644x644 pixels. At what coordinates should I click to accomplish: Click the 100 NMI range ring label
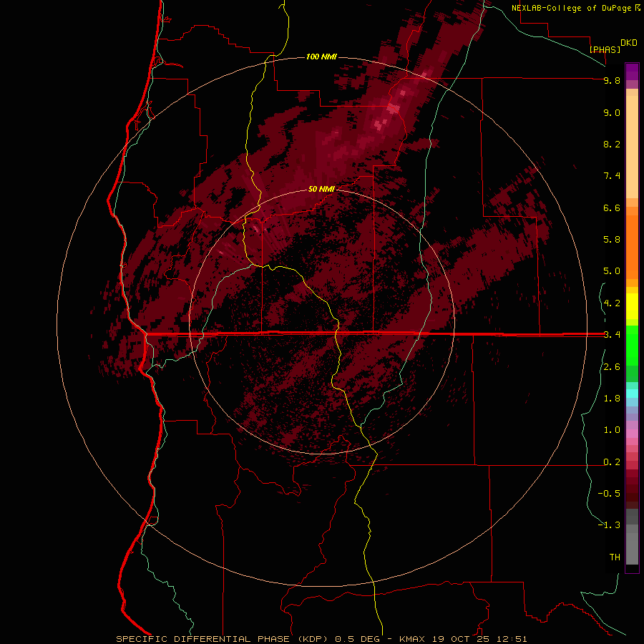click(x=321, y=57)
